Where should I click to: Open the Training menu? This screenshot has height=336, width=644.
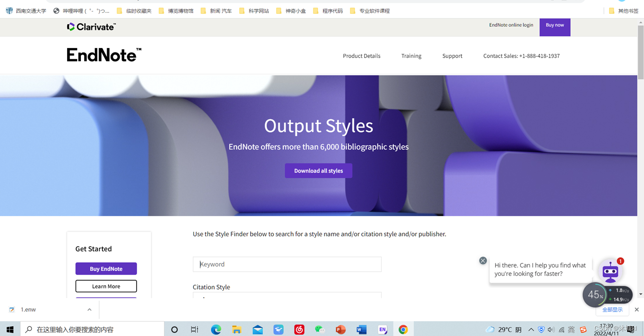pos(411,56)
